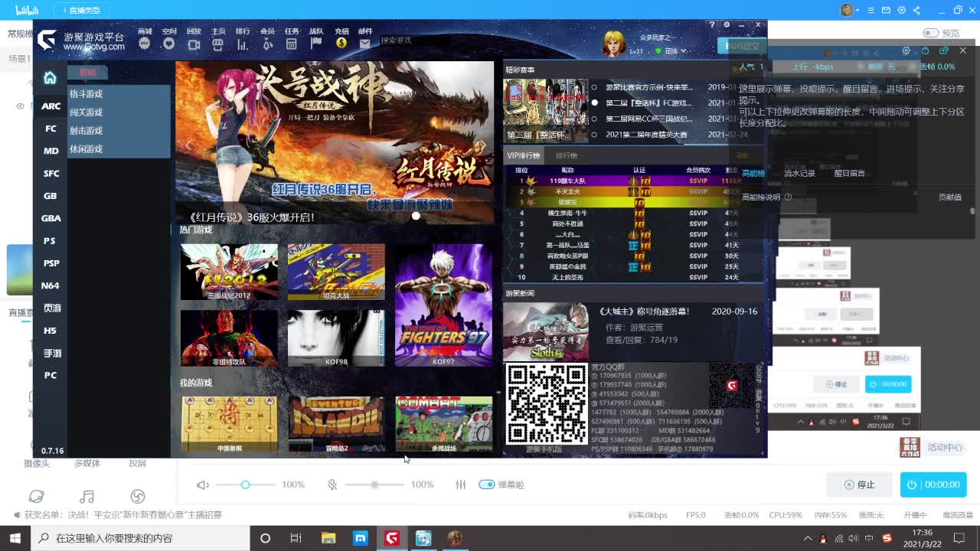
Task: Open the audio mixer equalizer icon
Action: point(460,484)
